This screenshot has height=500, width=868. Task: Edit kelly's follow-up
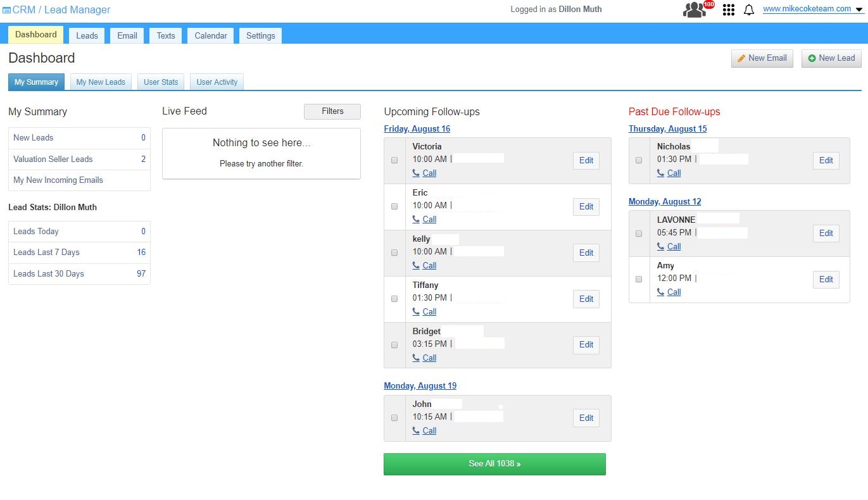pos(586,253)
